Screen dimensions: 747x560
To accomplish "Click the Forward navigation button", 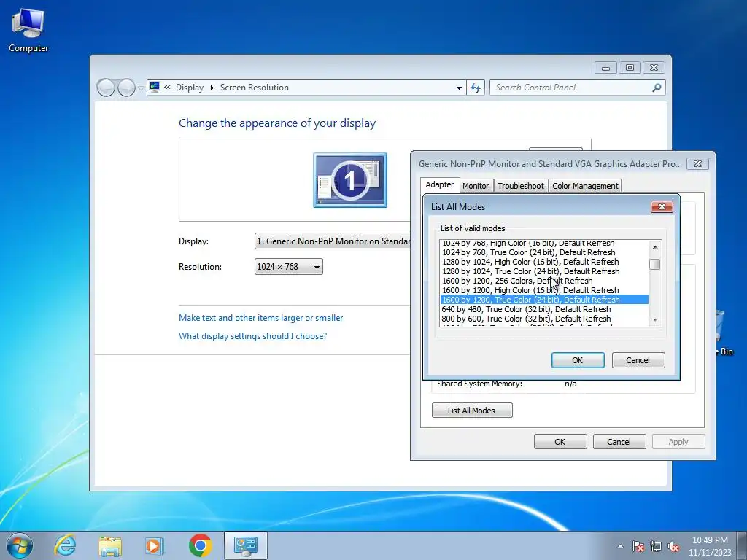I will pos(126,87).
